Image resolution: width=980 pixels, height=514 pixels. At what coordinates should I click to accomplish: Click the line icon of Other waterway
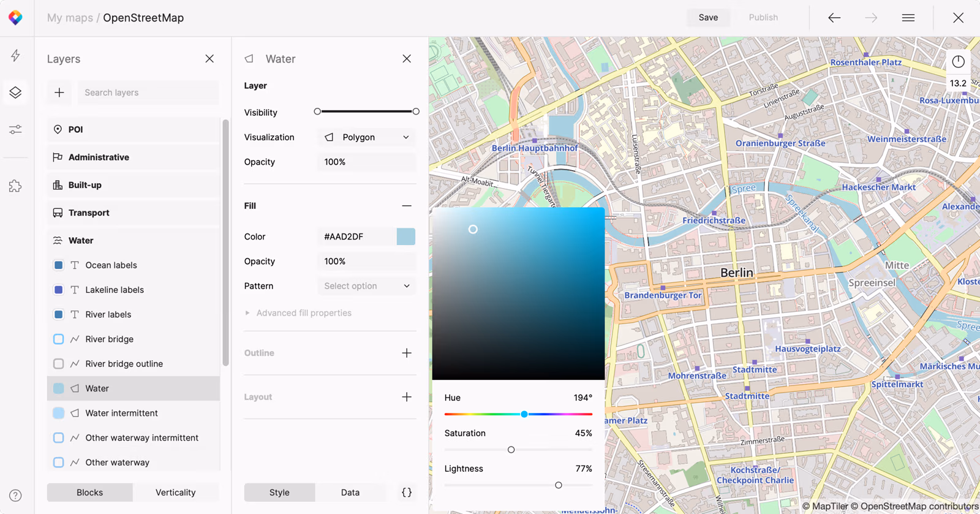pos(75,463)
